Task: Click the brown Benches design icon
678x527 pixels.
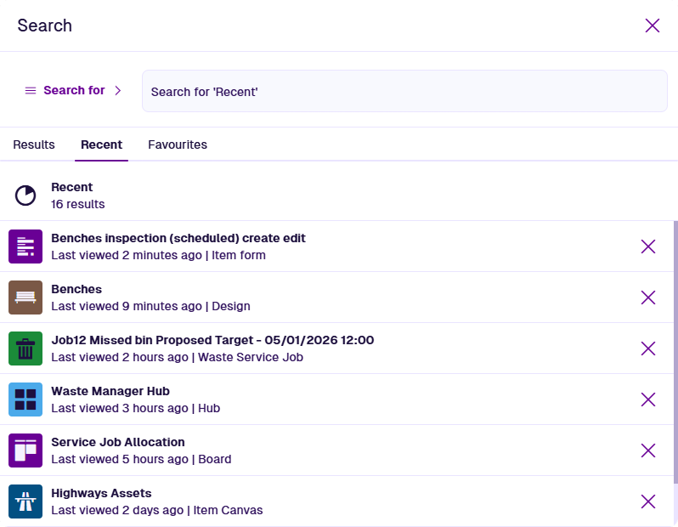Action: [x=26, y=297]
